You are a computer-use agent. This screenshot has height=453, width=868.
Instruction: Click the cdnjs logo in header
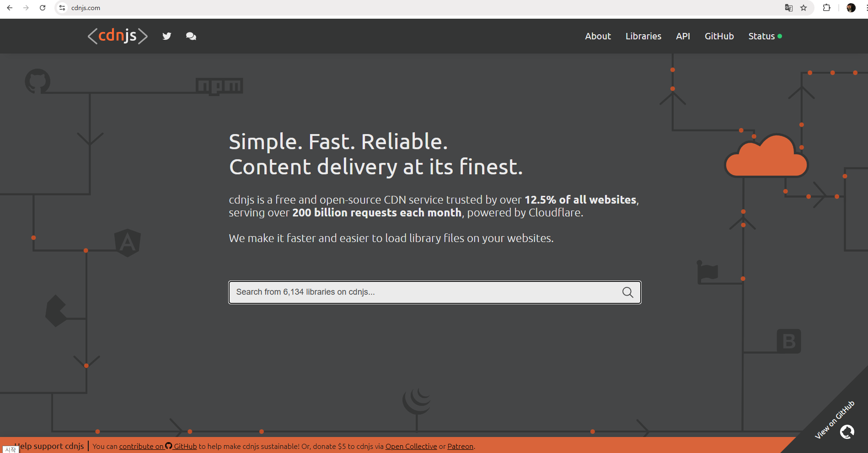click(x=118, y=36)
